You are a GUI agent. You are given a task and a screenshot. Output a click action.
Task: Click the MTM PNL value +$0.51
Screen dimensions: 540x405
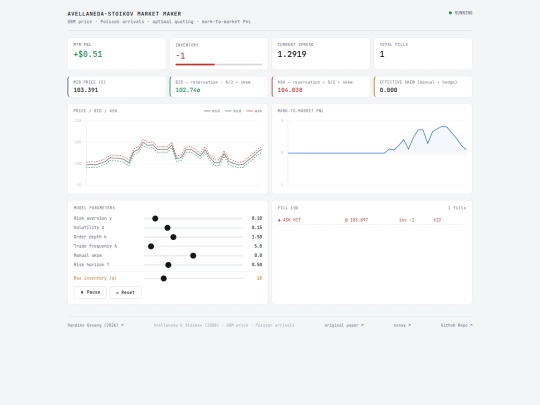(x=87, y=54)
